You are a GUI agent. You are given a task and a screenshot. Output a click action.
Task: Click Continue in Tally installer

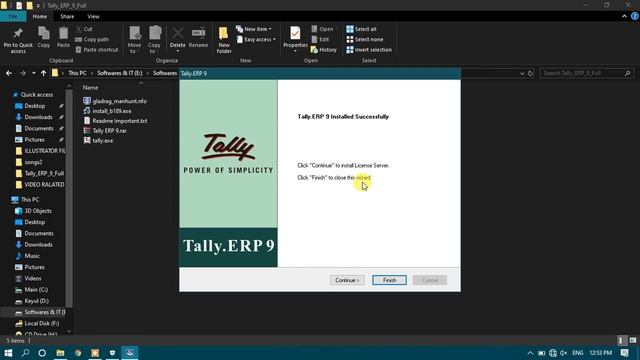347,280
